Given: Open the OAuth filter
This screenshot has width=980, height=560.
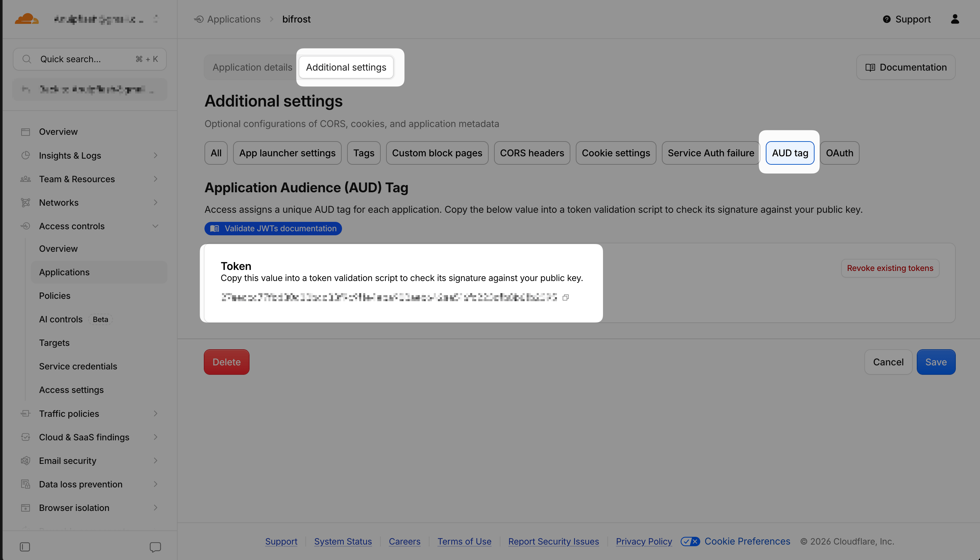Looking at the screenshot, I should pos(839,153).
